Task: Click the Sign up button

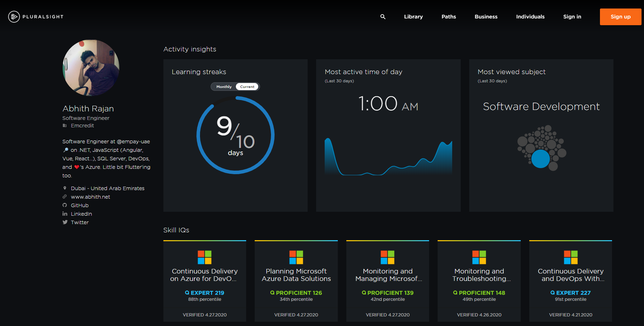Action: click(x=620, y=17)
